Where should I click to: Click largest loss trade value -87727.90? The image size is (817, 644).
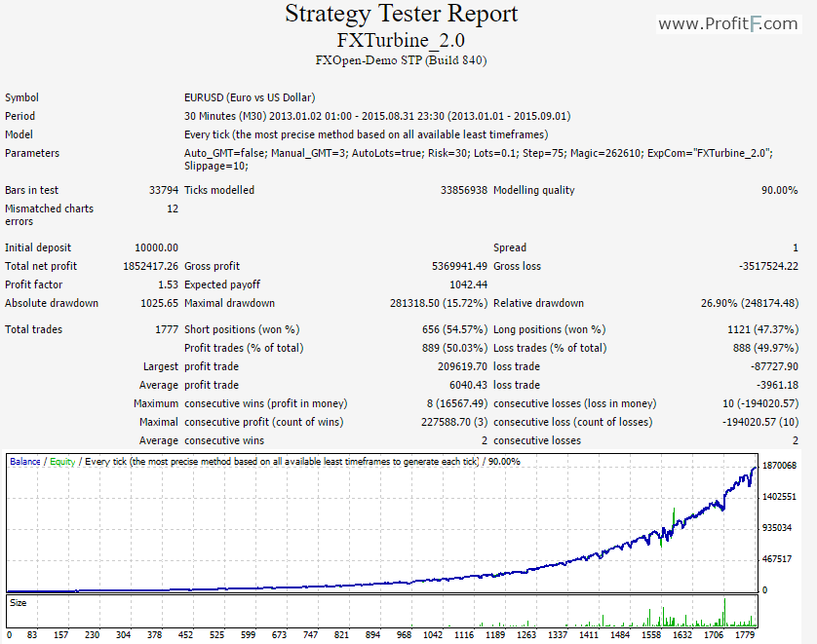coord(774,366)
